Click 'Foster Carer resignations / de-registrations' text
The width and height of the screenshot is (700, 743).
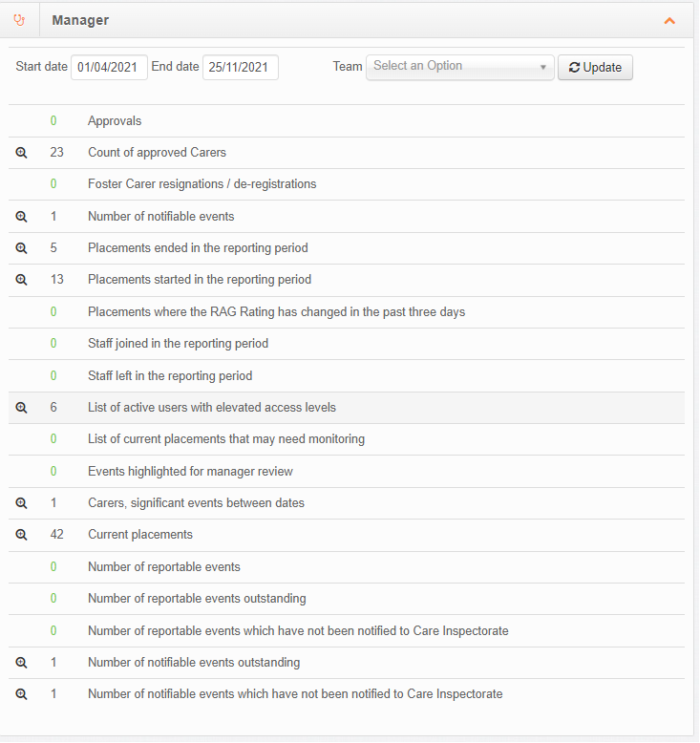click(202, 184)
